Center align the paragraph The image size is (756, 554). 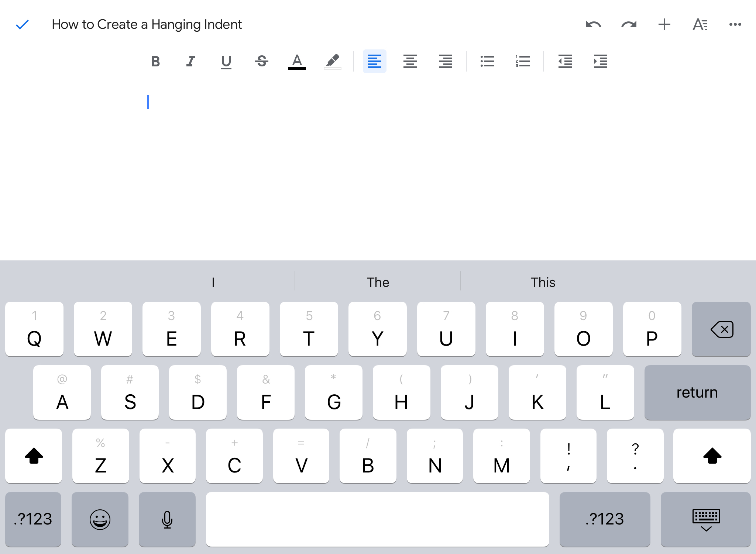click(x=410, y=61)
